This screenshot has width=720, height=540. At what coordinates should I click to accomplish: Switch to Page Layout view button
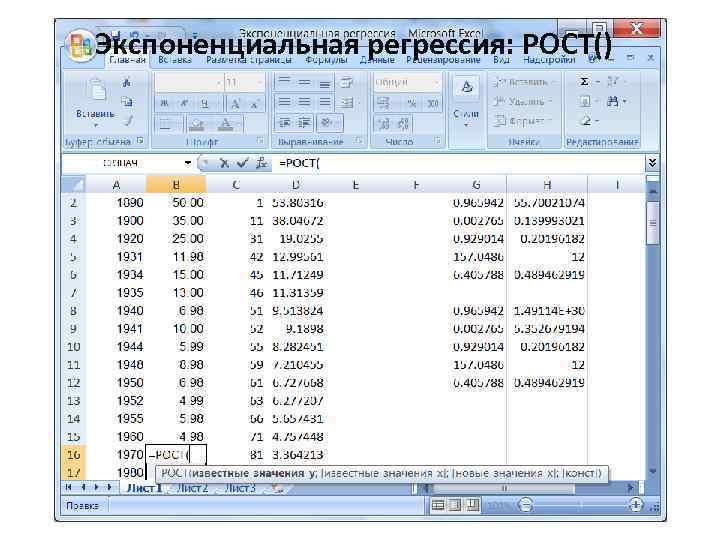[x=455, y=506]
